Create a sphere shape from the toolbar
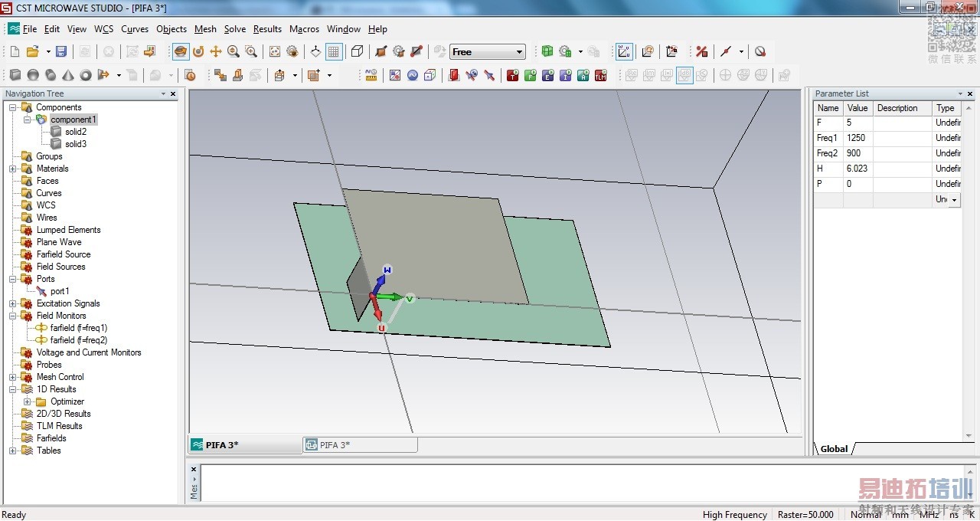Screen dimensions: 980x521 (x=33, y=75)
